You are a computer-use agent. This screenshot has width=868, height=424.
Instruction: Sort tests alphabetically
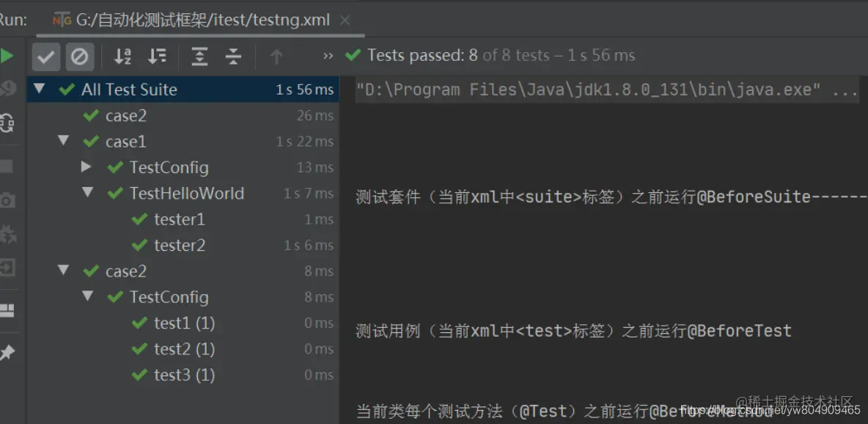click(122, 56)
